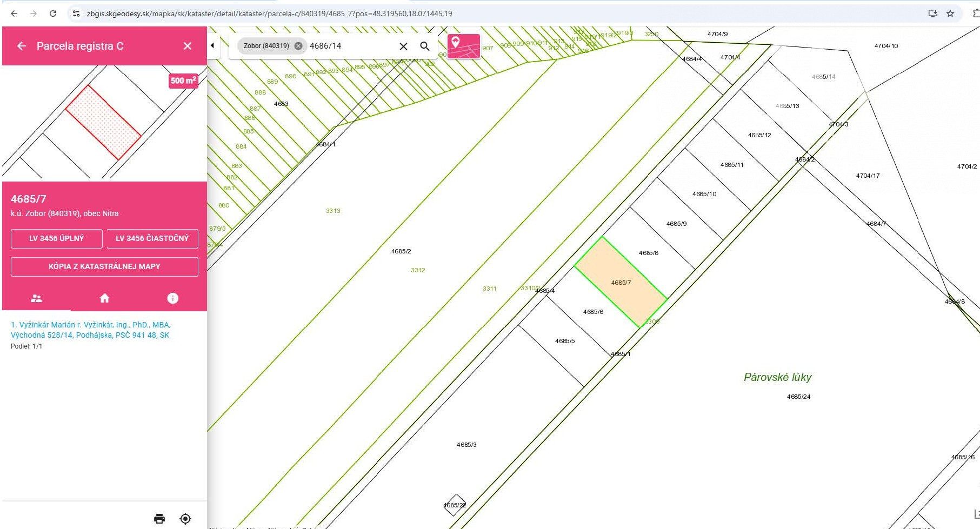Switch to the info details tab
The width and height of the screenshot is (980, 529).
[172, 298]
